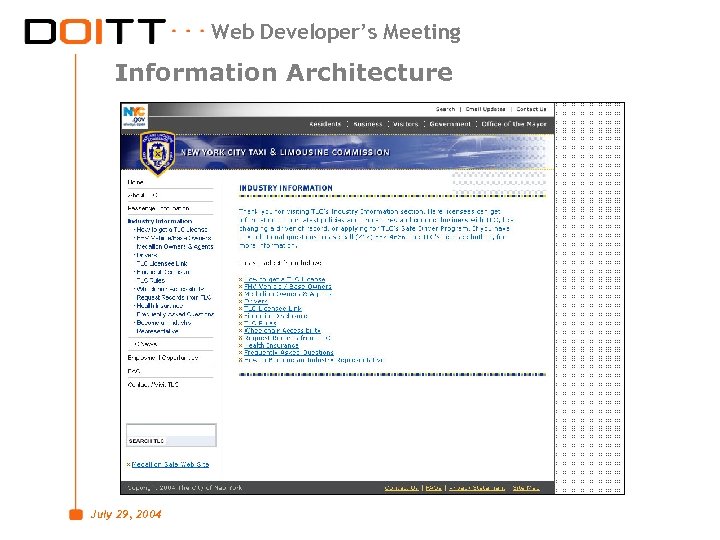Image resolution: width=720 pixels, height=540 pixels.
Task: Select Visitors in the top navigation
Action: point(405,124)
